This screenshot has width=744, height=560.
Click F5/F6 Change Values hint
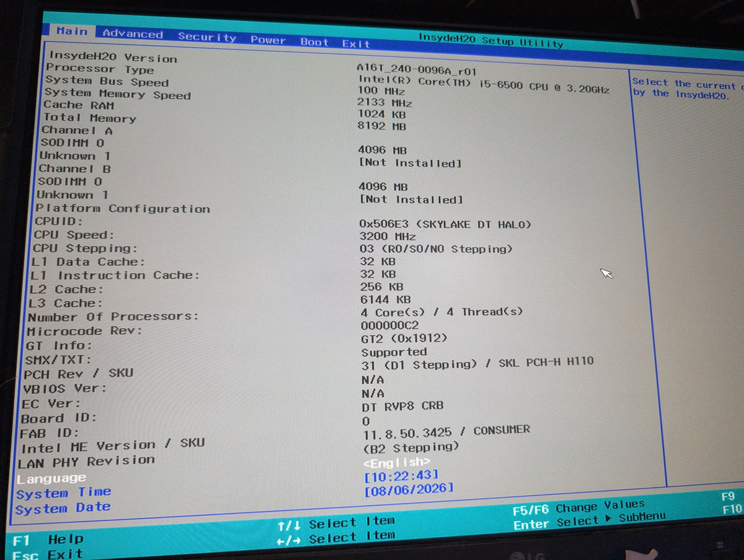tap(578, 507)
